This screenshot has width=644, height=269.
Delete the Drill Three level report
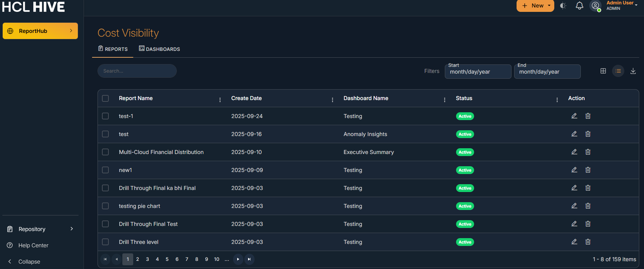click(x=588, y=242)
